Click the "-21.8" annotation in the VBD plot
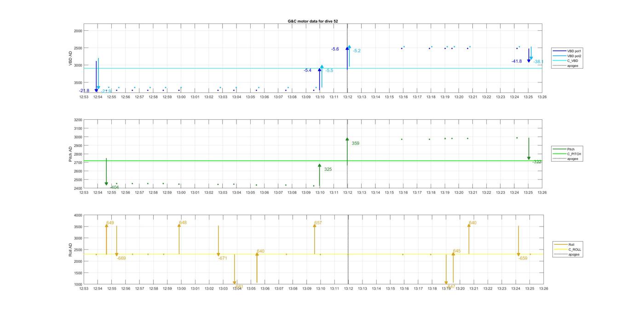 pyautogui.click(x=84, y=91)
